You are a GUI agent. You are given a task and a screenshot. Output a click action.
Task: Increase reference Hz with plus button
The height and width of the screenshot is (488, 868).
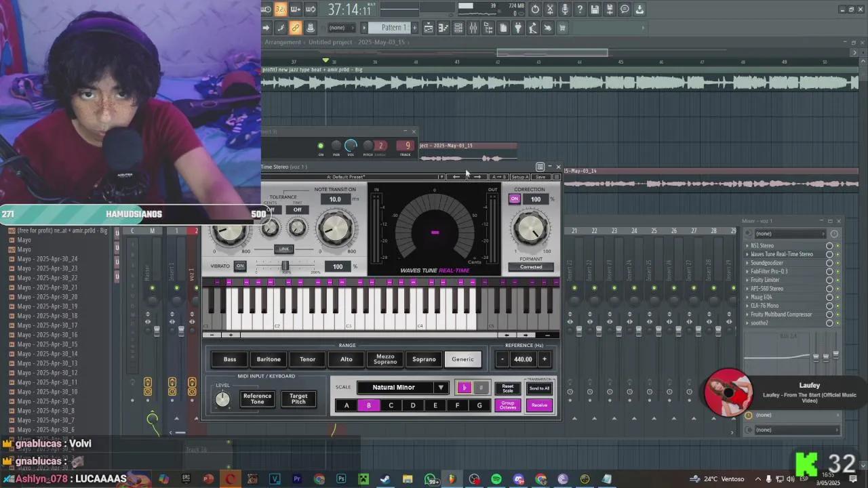(544, 359)
